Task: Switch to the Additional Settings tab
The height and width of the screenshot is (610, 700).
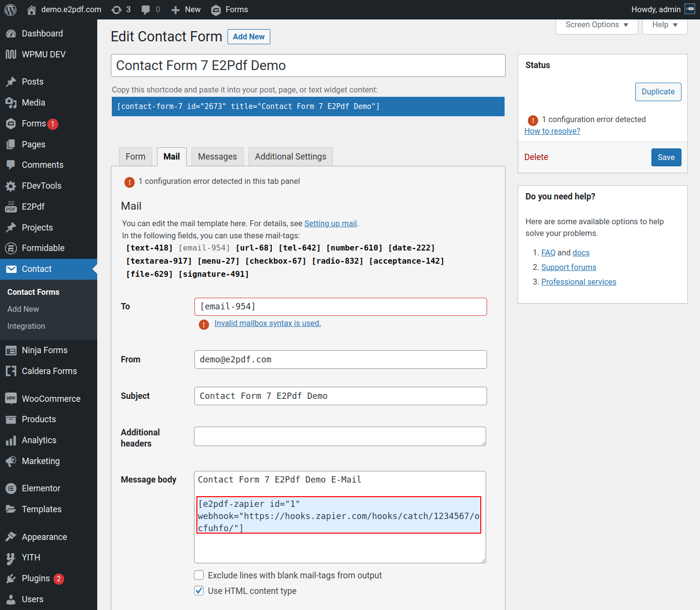Action: pos(290,157)
